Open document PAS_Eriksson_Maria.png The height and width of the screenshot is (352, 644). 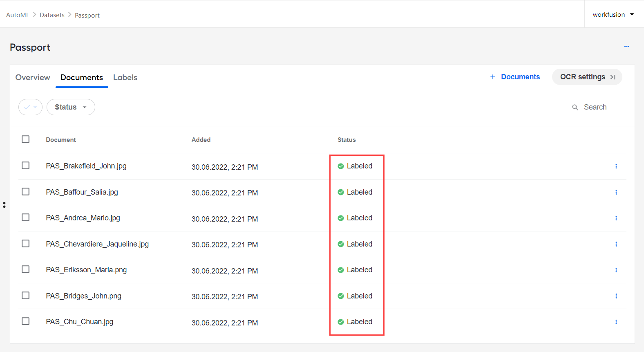coord(86,270)
